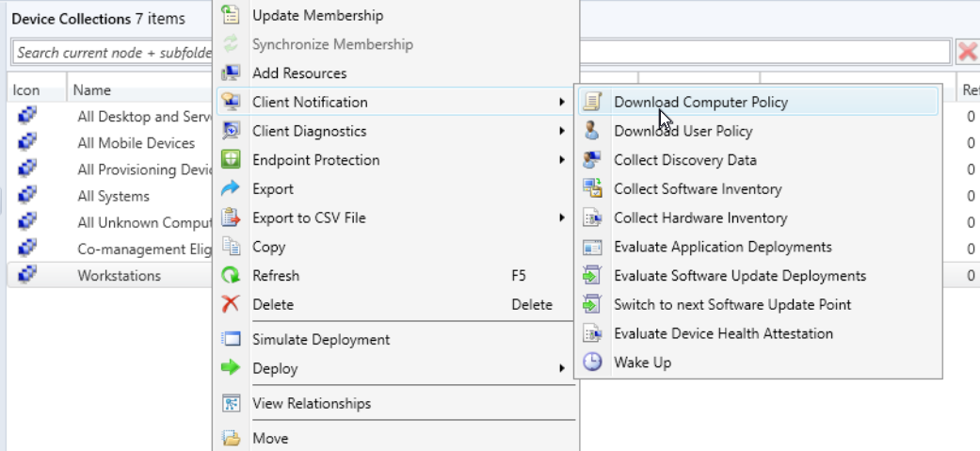Click the Endpoint Protection shield icon
980x451 pixels.
click(x=231, y=160)
